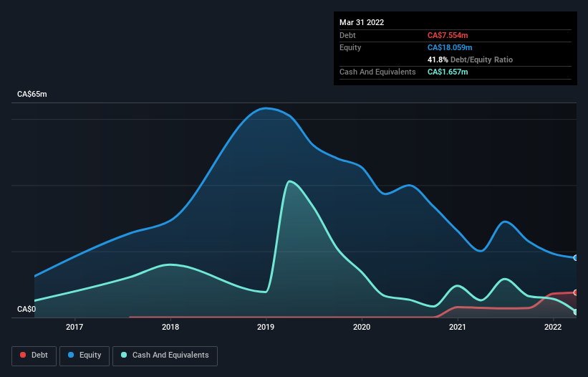Click the CA$7.554m debt value
The height and width of the screenshot is (377, 588).
click(448, 35)
